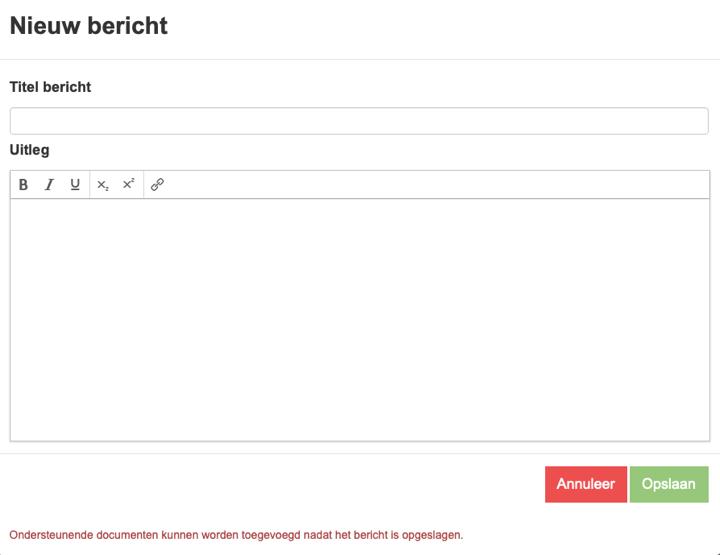Click the 'Uitleg' label above the editor
This screenshot has height=555, width=720.
(x=29, y=150)
